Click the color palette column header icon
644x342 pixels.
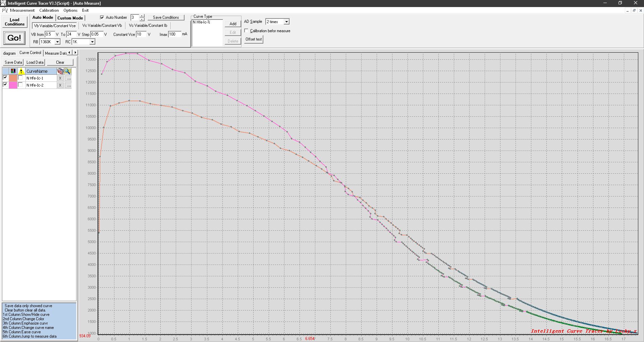click(x=13, y=71)
